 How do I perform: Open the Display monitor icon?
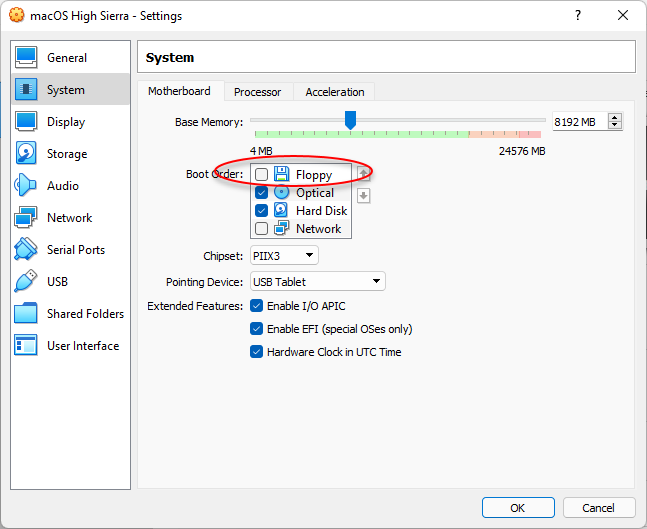point(26,121)
